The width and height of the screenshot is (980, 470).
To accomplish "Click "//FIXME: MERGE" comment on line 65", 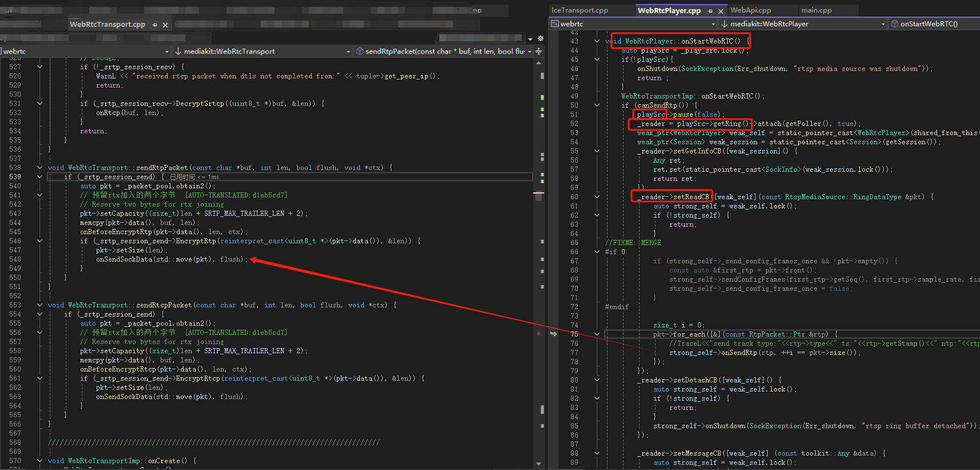I will point(633,243).
